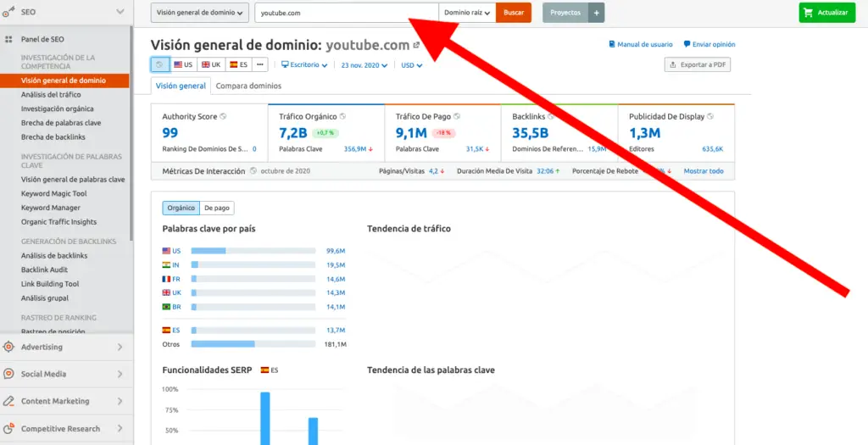Click the Competitive Research pie icon

pos(8,428)
